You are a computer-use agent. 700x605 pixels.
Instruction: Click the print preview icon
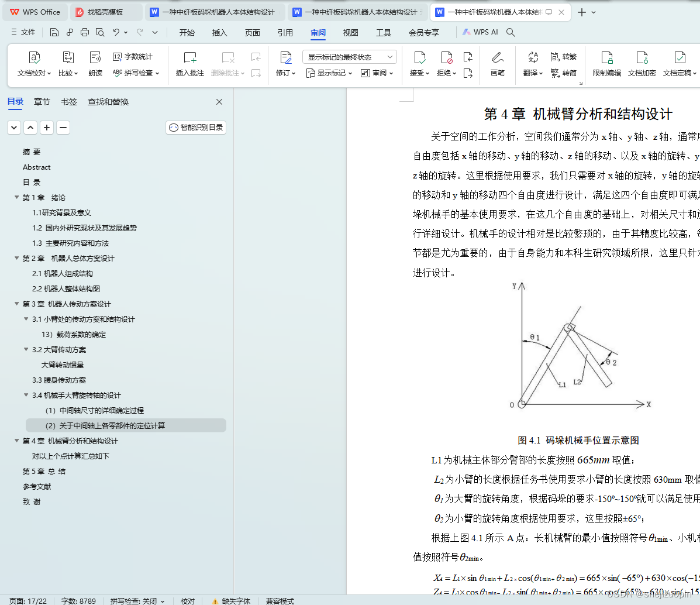(x=100, y=32)
